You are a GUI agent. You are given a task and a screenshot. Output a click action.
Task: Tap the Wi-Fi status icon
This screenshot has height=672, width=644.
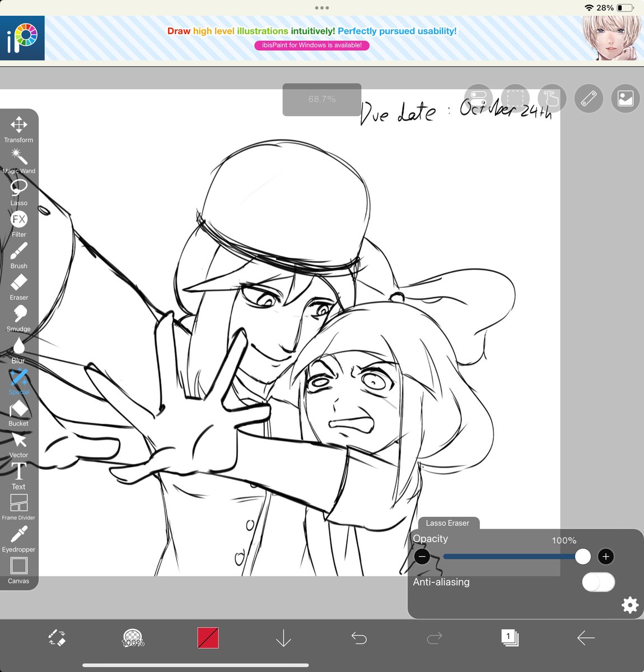pyautogui.click(x=589, y=8)
